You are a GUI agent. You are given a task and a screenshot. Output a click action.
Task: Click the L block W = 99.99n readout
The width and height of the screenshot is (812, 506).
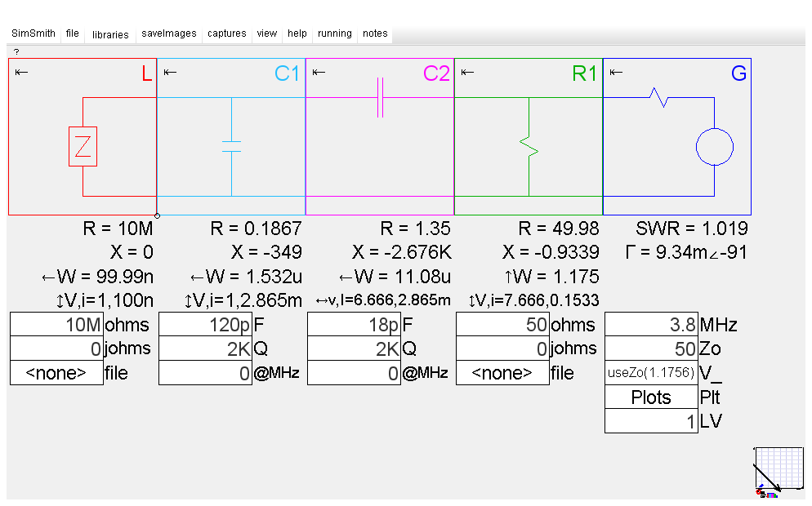point(98,277)
